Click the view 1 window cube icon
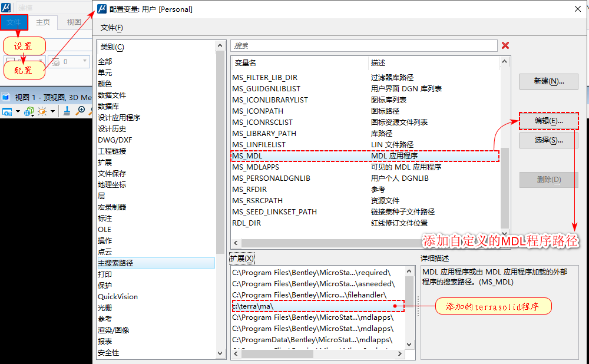Viewport: 589px width, 364px height. click(x=6, y=97)
